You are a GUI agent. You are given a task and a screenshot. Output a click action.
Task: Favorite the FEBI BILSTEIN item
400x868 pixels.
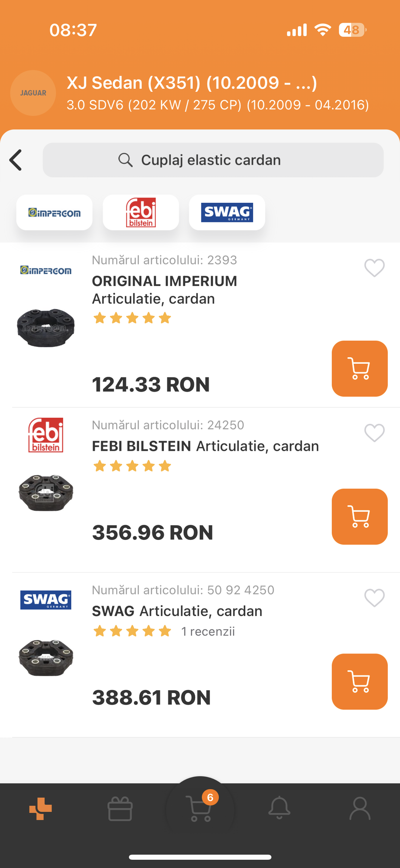pyautogui.click(x=374, y=432)
